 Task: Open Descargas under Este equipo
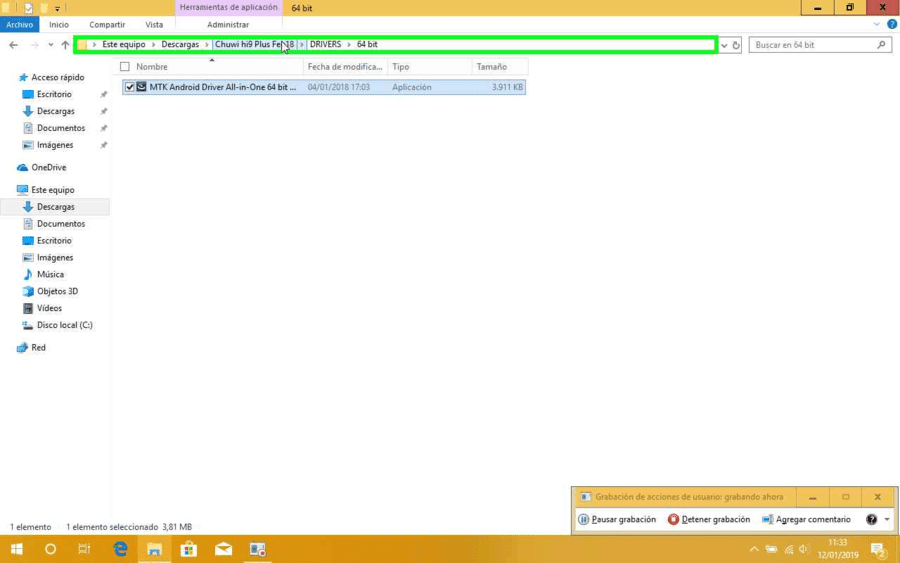56,207
